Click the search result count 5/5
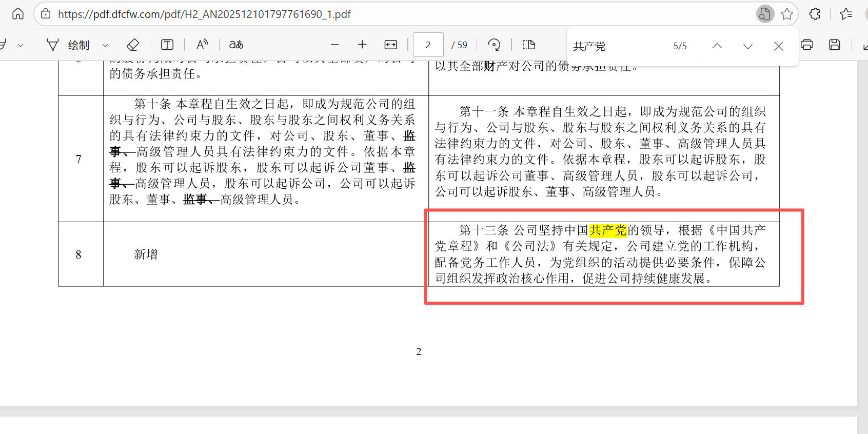Screen dimensions: 868x434 click(680, 46)
